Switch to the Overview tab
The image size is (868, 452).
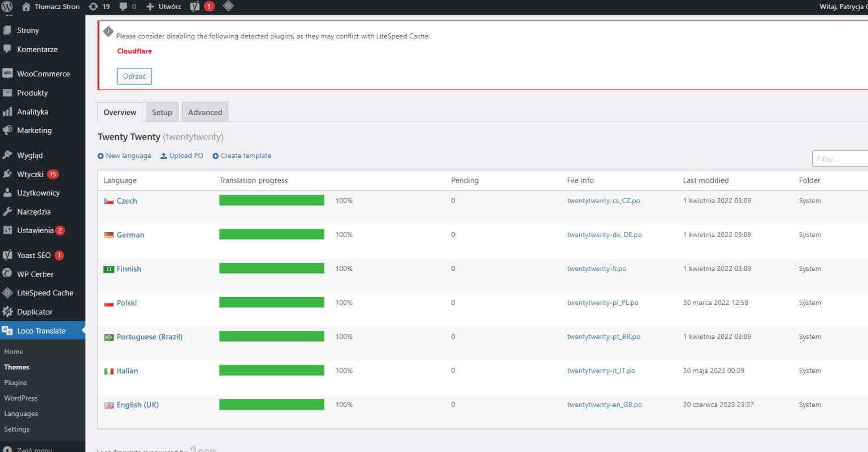pos(120,112)
